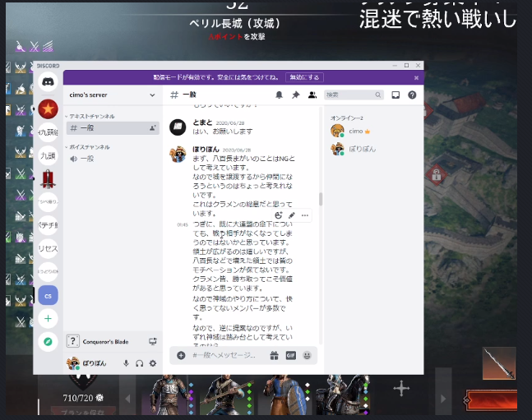Open Discord home via the logo icon
This screenshot has height=420, width=532.
coord(48,81)
